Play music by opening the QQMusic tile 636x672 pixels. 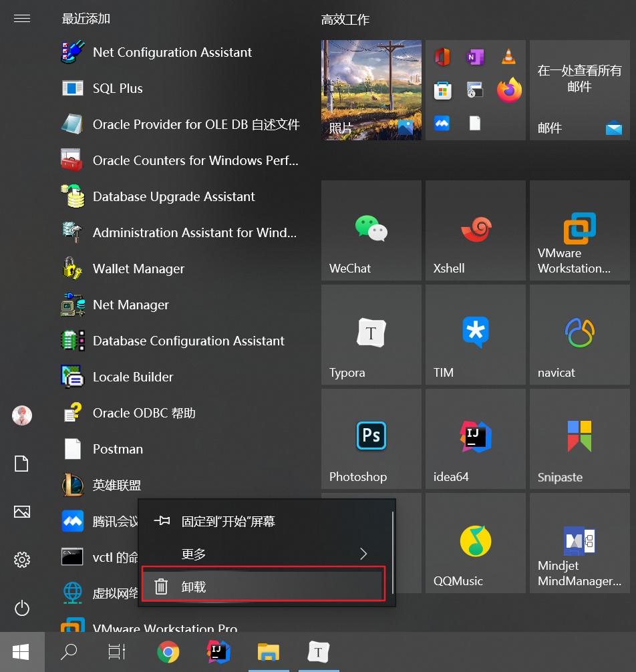pos(475,543)
